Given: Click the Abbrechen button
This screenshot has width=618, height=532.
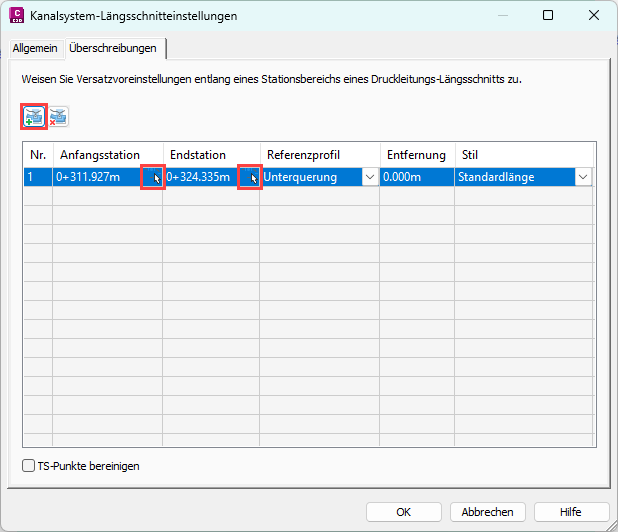Looking at the screenshot, I should [x=488, y=512].
